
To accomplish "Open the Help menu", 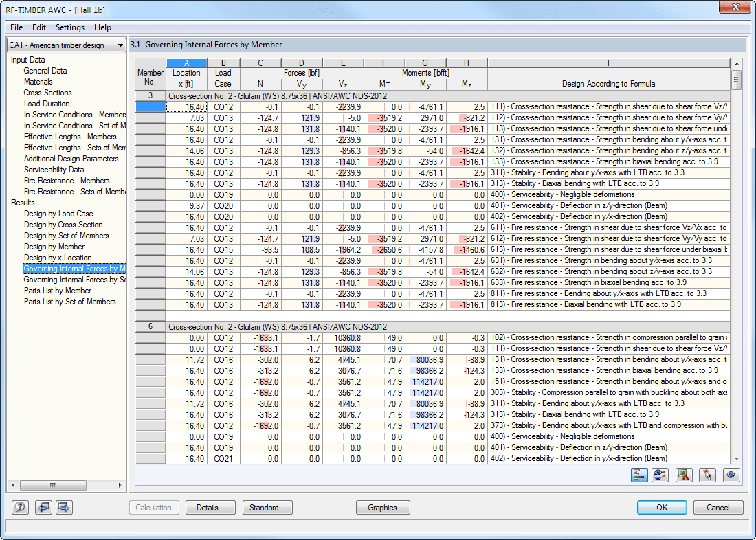I will 102,27.
